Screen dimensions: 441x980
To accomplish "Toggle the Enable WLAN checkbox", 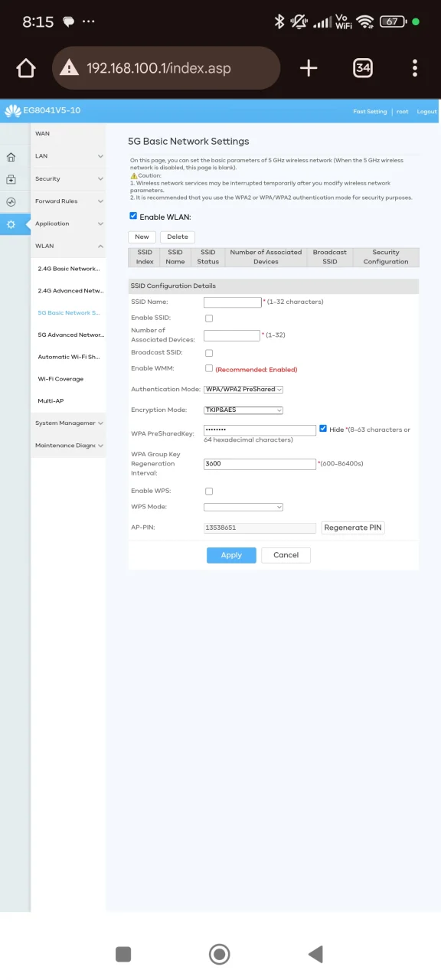I will [133, 217].
